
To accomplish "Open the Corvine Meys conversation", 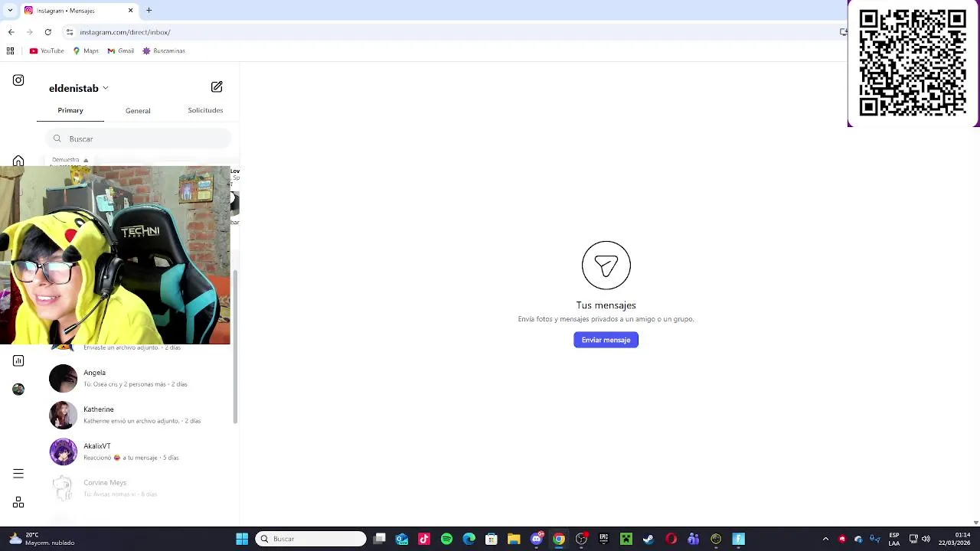I will 138,488.
